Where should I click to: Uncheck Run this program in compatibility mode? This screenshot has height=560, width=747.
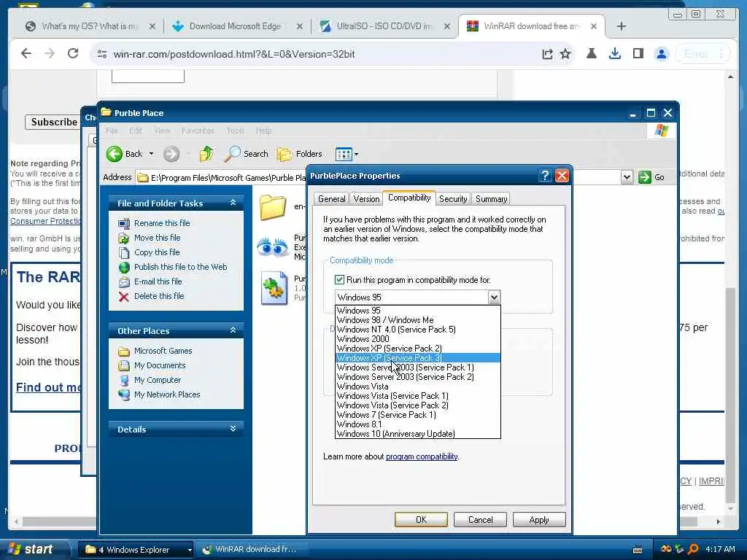click(x=339, y=280)
